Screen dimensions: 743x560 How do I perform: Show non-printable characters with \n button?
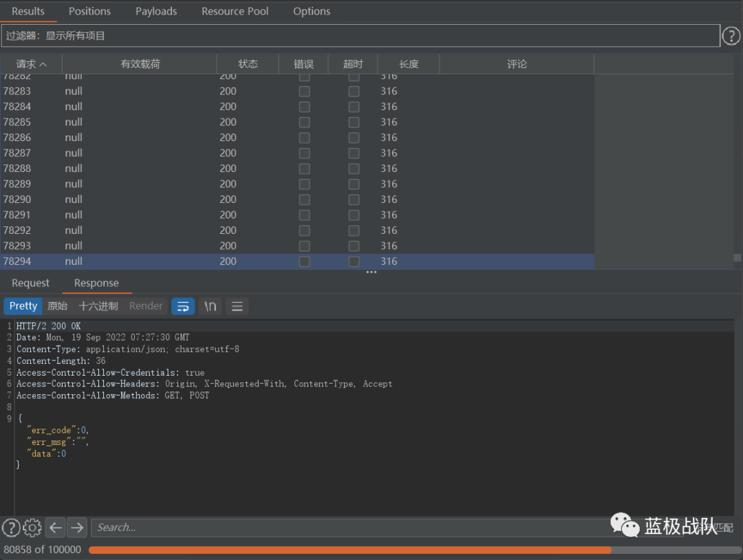[210, 306]
